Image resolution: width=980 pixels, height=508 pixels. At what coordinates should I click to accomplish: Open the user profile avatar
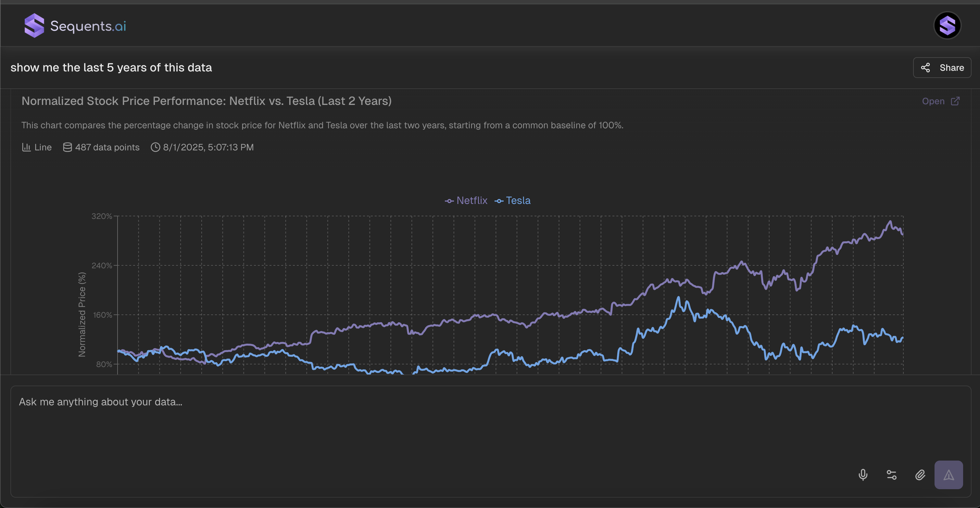click(x=947, y=25)
